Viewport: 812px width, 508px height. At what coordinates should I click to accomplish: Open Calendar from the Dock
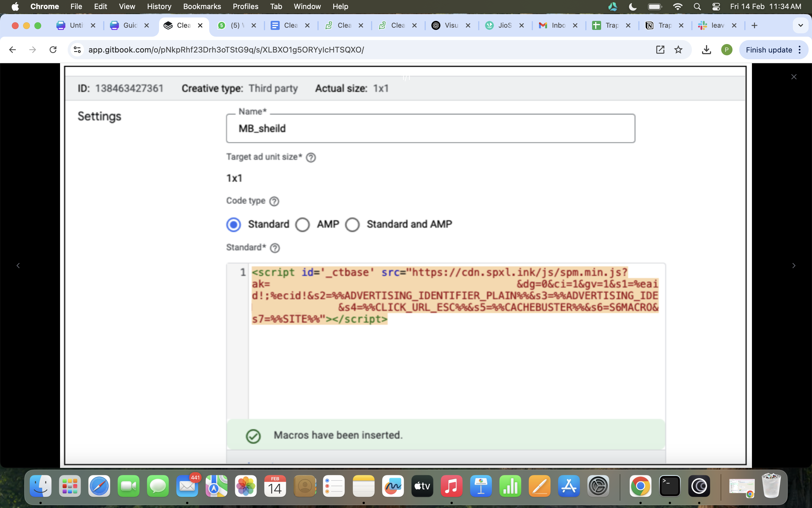pyautogui.click(x=275, y=486)
